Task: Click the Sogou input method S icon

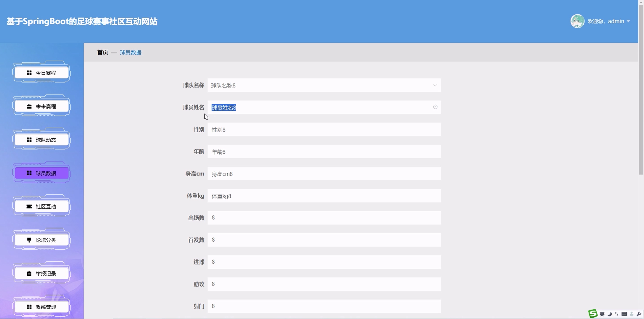Action: point(593,314)
